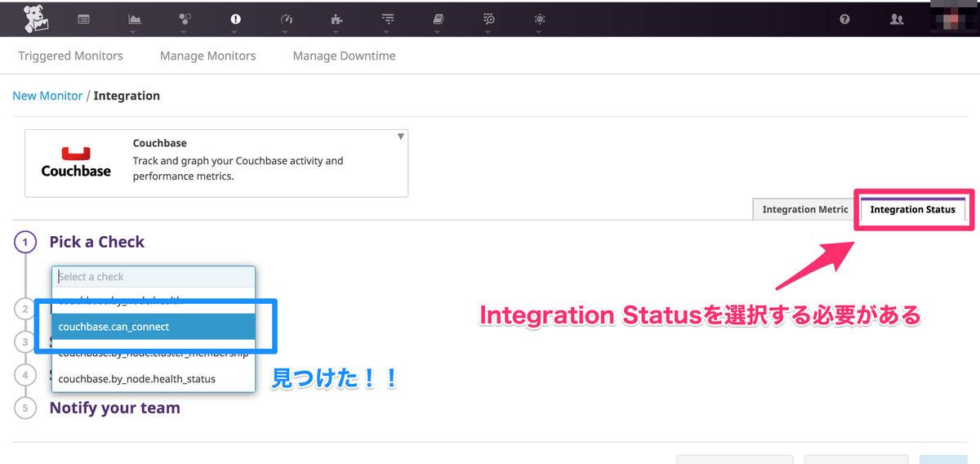This screenshot has width=980, height=464.
Task: Go to Manage Downtime tab
Action: [344, 56]
